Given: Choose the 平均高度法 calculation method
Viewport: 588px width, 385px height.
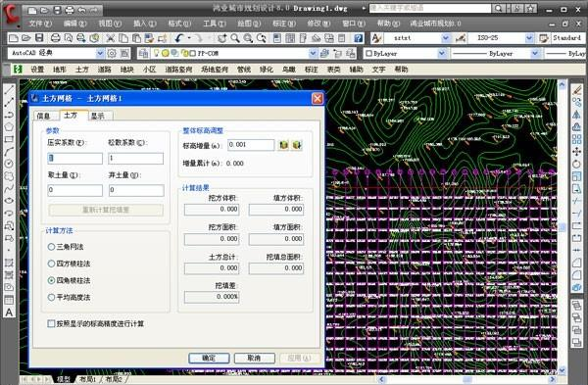Looking at the screenshot, I should pos(51,297).
